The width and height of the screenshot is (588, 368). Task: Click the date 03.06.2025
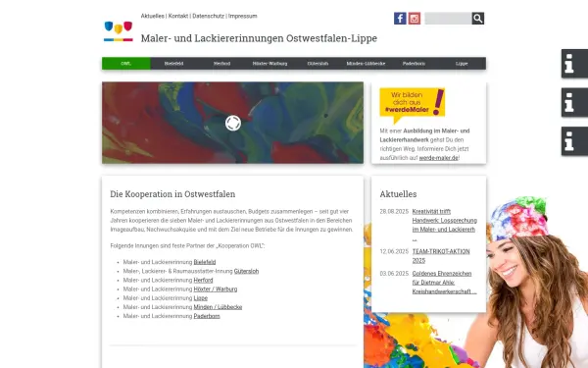tap(394, 274)
